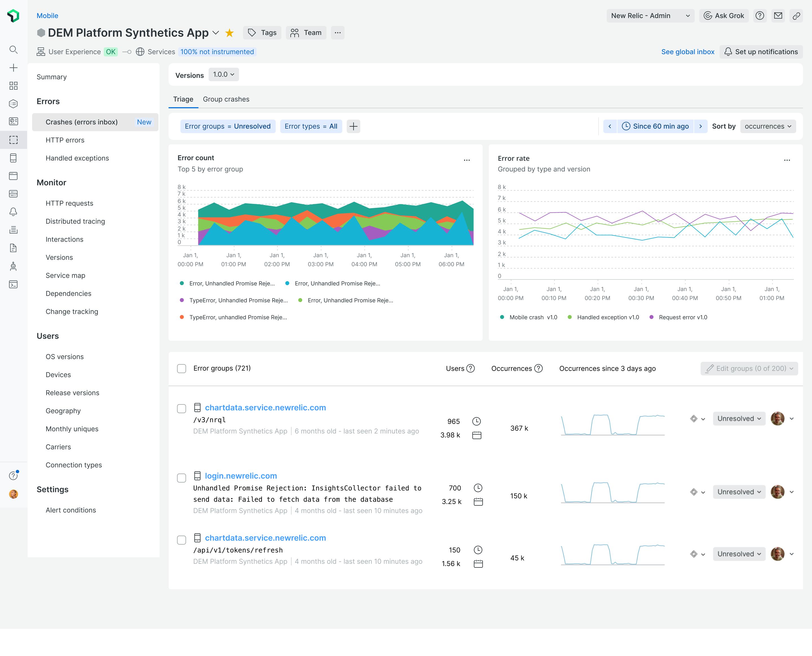Open Error count chart ellipsis menu
812x656 pixels.
467,160
